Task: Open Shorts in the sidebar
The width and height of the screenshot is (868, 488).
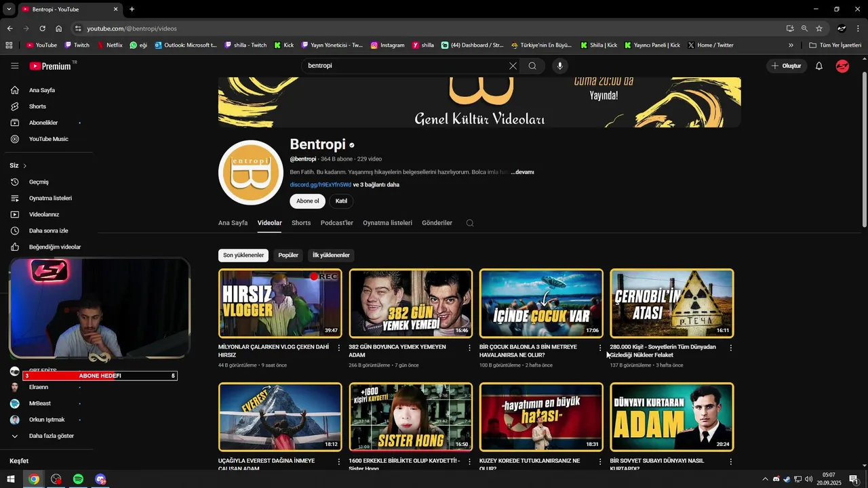Action: (x=37, y=106)
